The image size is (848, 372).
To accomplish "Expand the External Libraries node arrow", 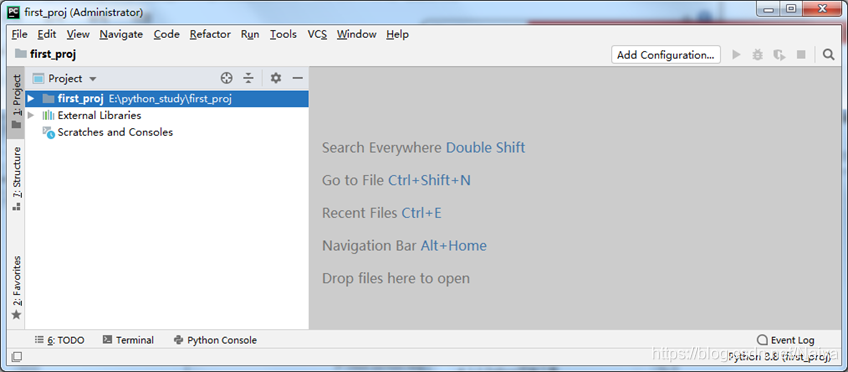I will [31, 115].
